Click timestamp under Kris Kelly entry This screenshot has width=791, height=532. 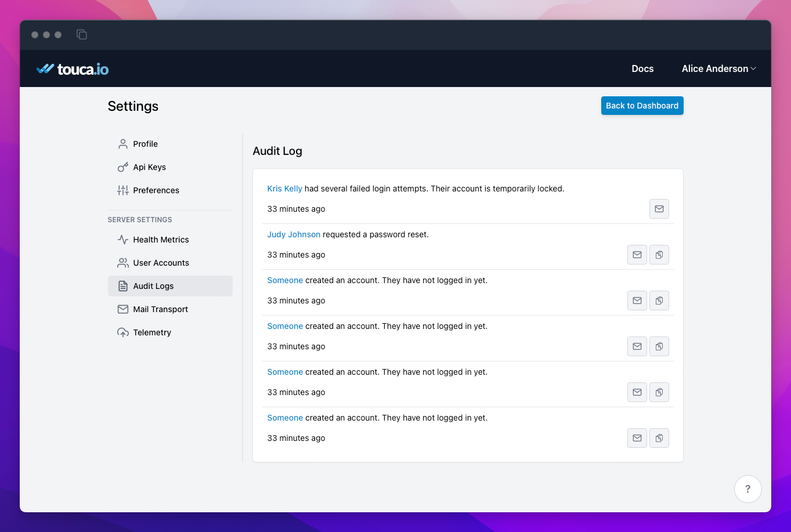click(x=296, y=209)
